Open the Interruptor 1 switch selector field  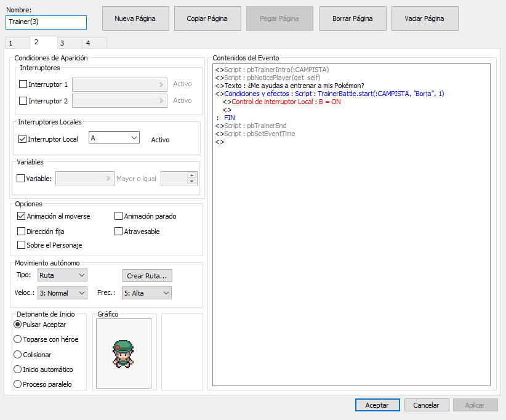tap(119, 84)
